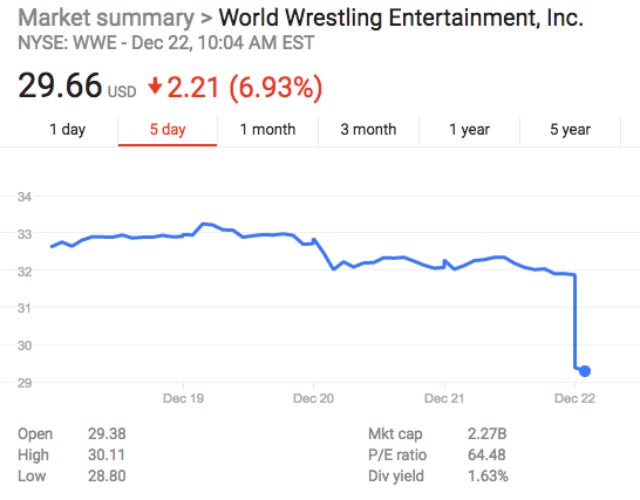This screenshot has width=640, height=500.
Task: Select the 5 year tab
Action: click(x=569, y=129)
